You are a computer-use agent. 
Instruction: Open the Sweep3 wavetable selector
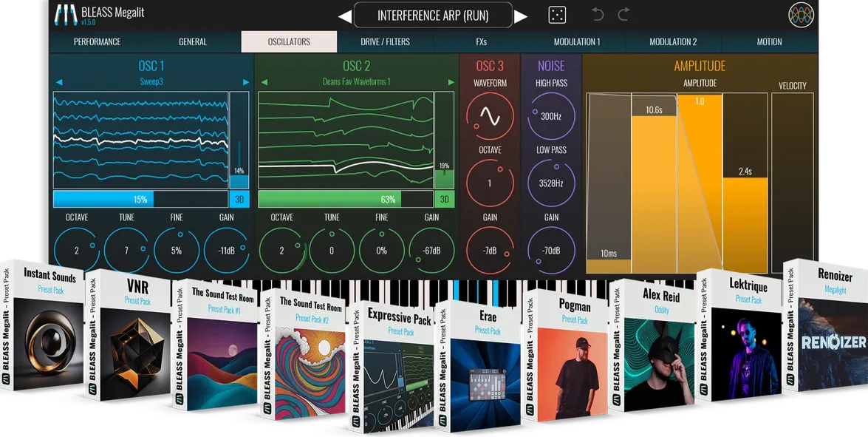[x=151, y=82]
